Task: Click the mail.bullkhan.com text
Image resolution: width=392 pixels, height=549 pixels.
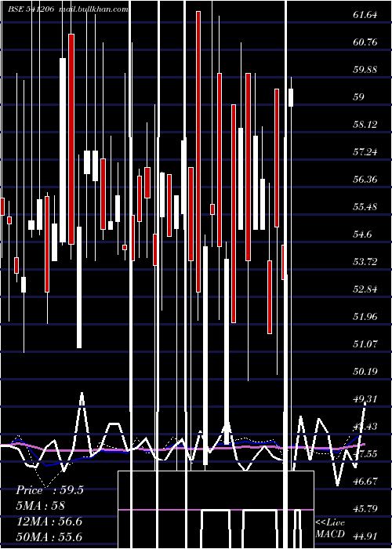Action: point(93,9)
